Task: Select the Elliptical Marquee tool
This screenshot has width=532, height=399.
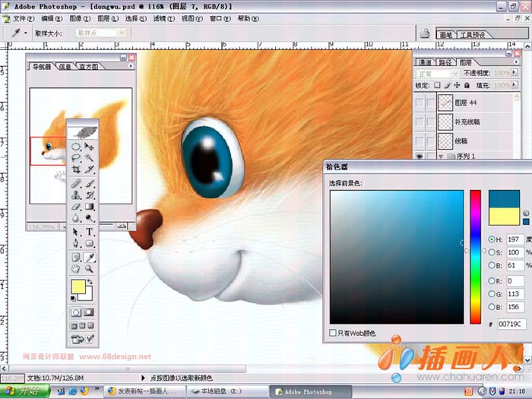Action: 76,147
